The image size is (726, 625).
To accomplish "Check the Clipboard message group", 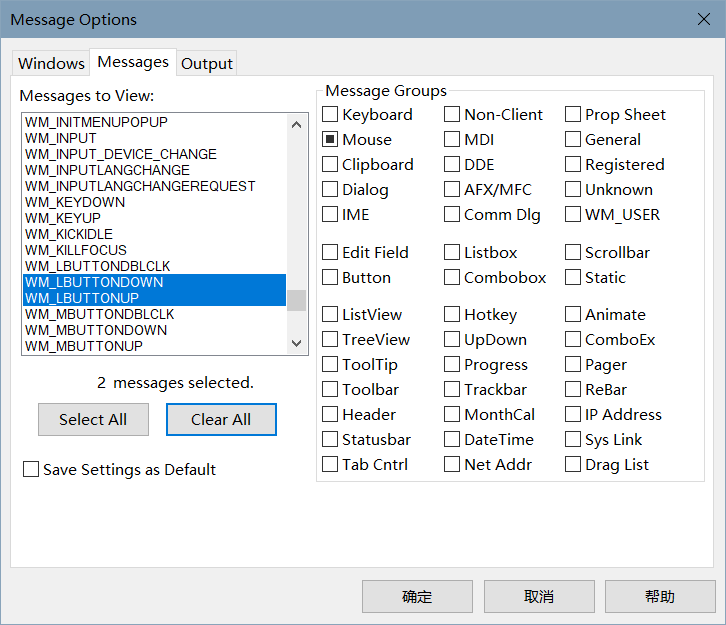I will [331, 165].
